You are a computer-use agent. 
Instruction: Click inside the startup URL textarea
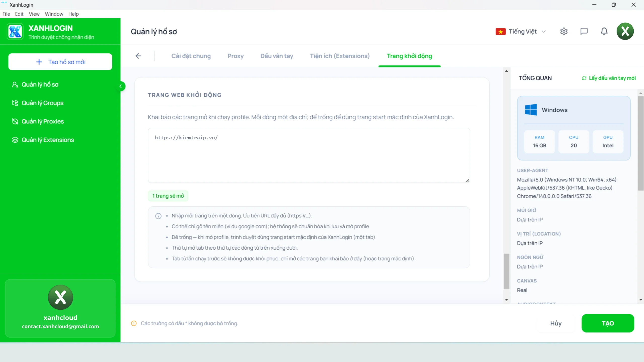pos(309,155)
